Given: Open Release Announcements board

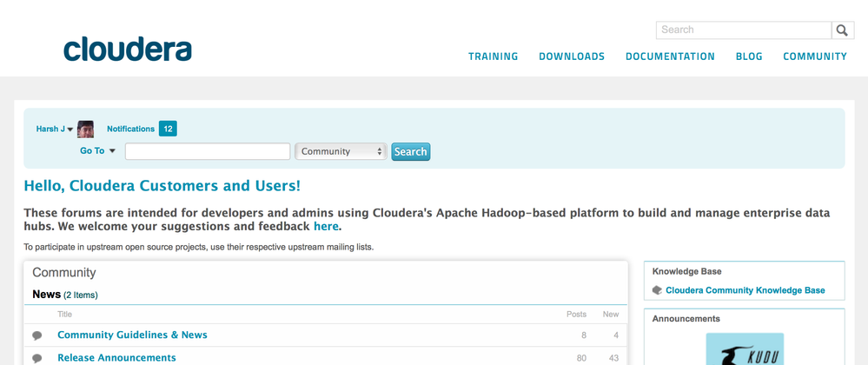Looking at the screenshot, I should (116, 358).
